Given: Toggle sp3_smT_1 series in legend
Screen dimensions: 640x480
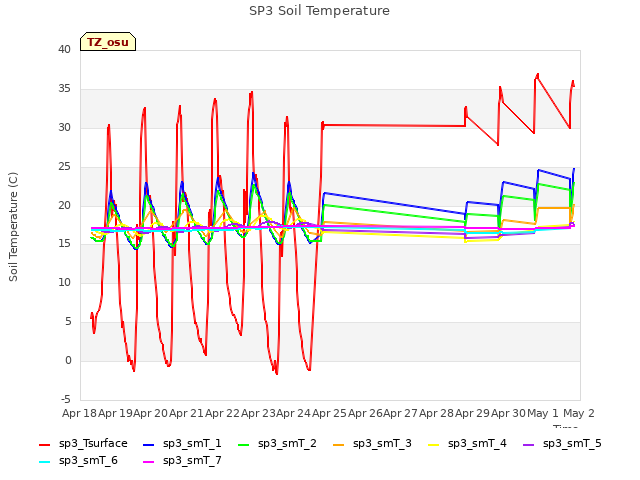Looking at the screenshot, I should (182, 443).
